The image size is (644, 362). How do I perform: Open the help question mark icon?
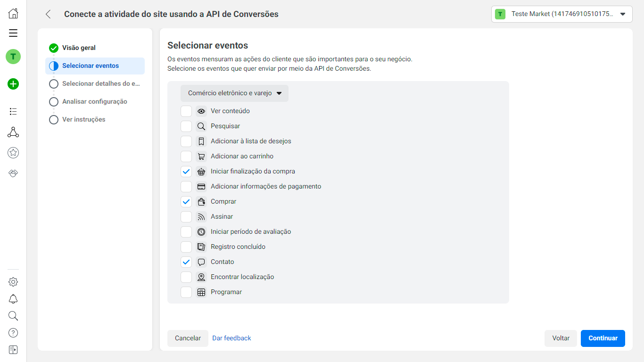coord(13,333)
